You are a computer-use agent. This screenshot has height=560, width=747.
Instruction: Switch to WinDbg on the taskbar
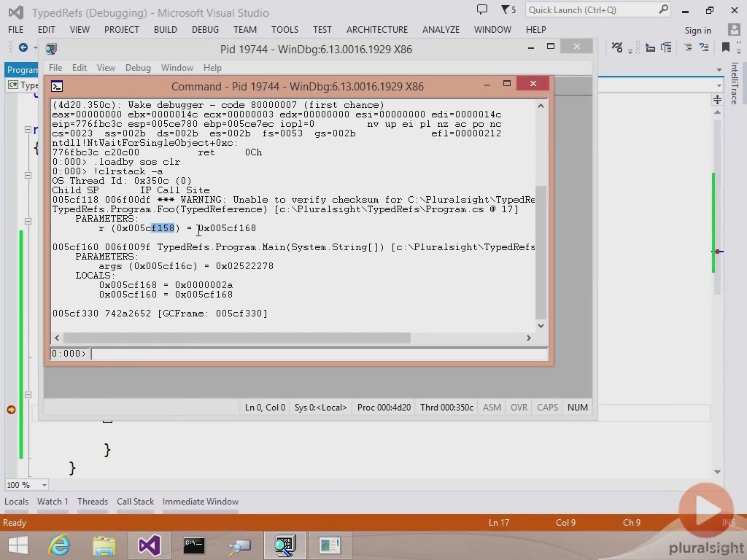pyautogui.click(x=285, y=545)
